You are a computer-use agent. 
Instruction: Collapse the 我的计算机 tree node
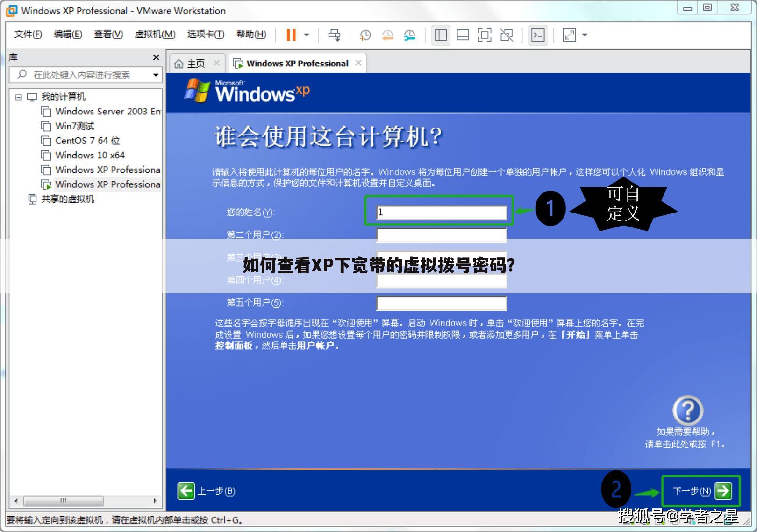coord(19,97)
